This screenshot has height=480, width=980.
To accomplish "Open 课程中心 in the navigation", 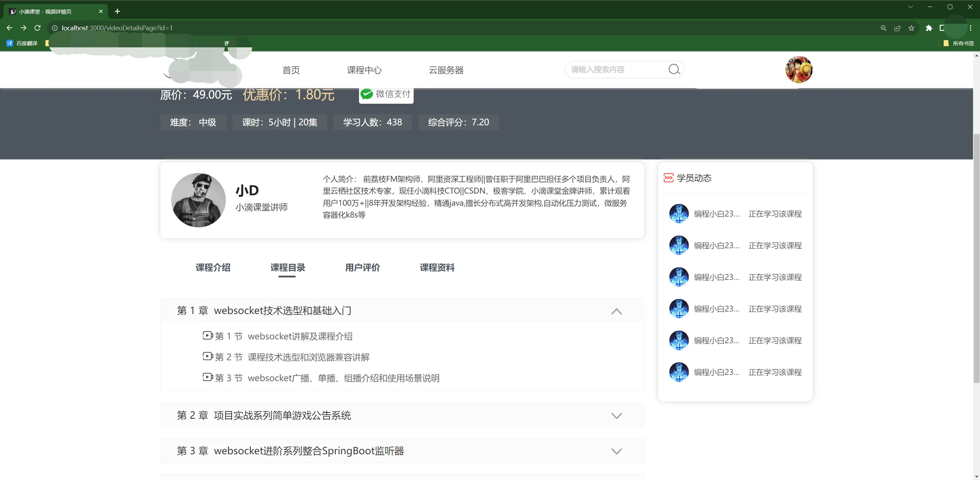I will click(364, 70).
